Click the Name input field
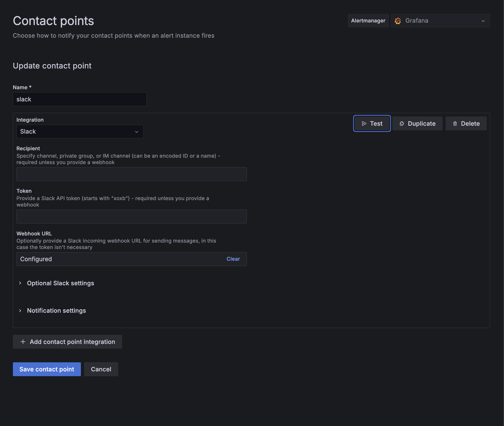Image resolution: width=504 pixels, height=426 pixels. pyautogui.click(x=80, y=99)
